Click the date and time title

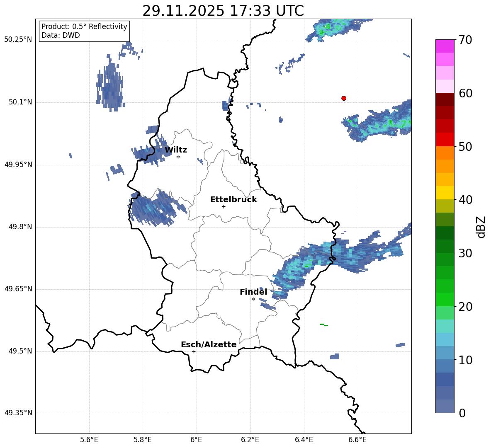pyautogui.click(x=223, y=11)
